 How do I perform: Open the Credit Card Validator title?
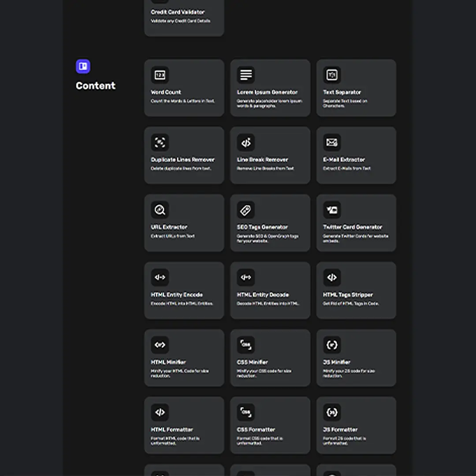[178, 12]
